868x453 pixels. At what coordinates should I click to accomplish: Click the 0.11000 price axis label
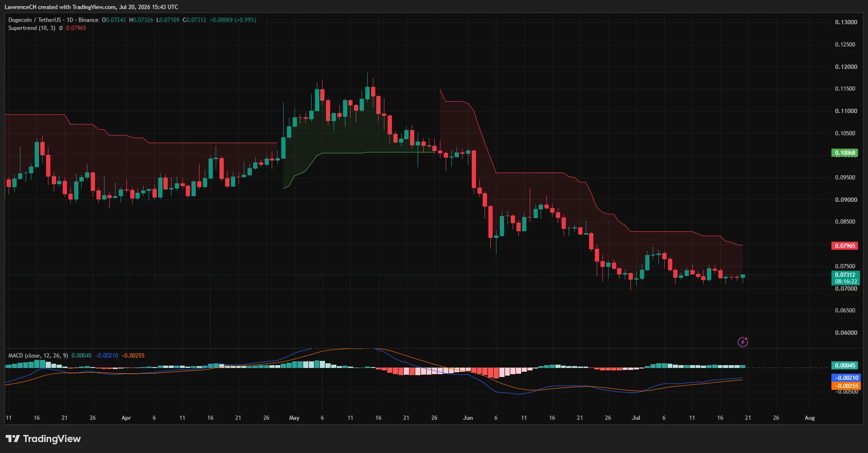[846, 111]
